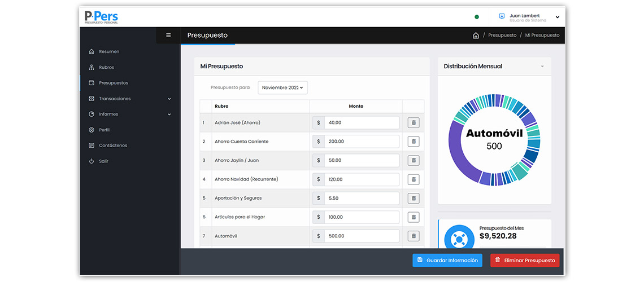Click the P-Pers logo
The width and height of the screenshot is (644, 282).
coord(102,17)
